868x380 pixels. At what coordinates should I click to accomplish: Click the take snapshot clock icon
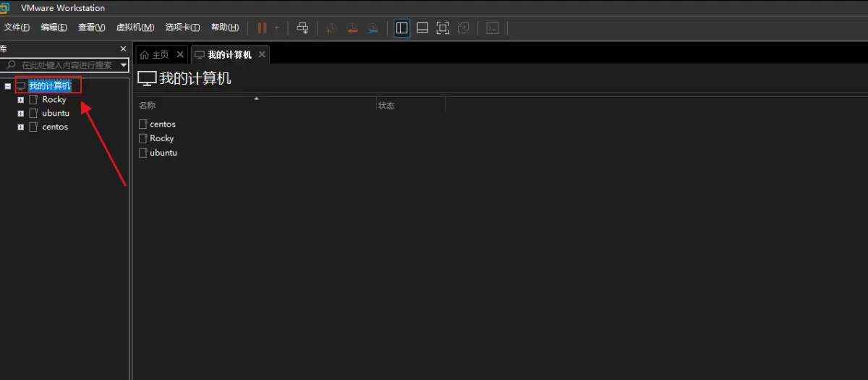pos(331,28)
